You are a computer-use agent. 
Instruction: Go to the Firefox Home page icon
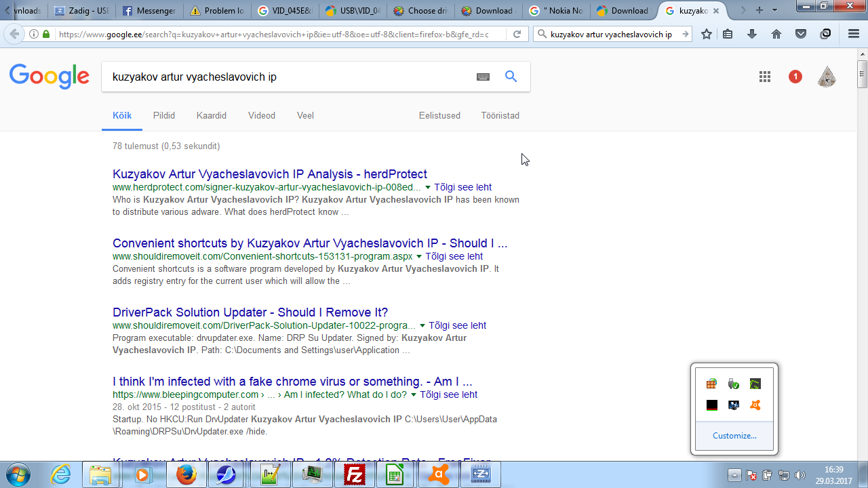776,34
